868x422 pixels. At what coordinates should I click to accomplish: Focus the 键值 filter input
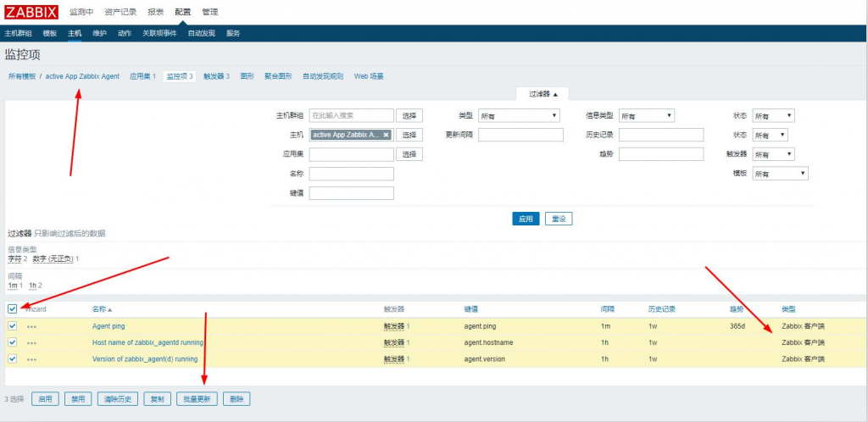pos(352,193)
